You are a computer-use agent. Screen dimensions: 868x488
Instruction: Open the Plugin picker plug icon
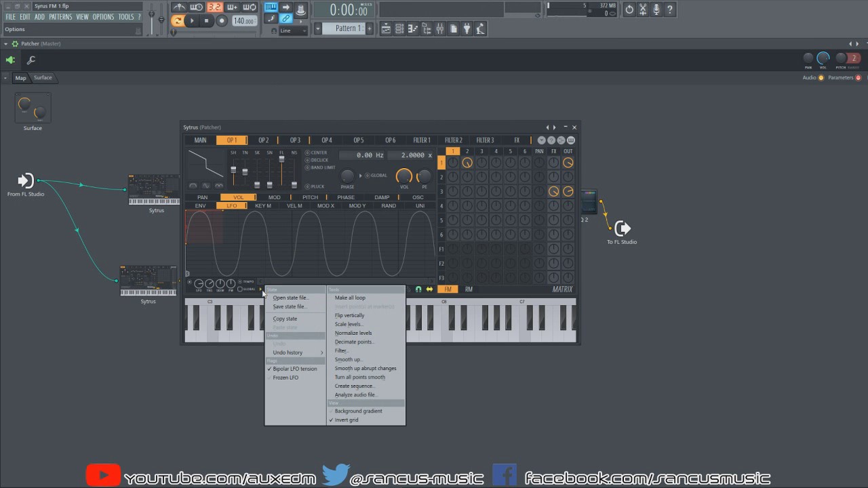(x=467, y=28)
